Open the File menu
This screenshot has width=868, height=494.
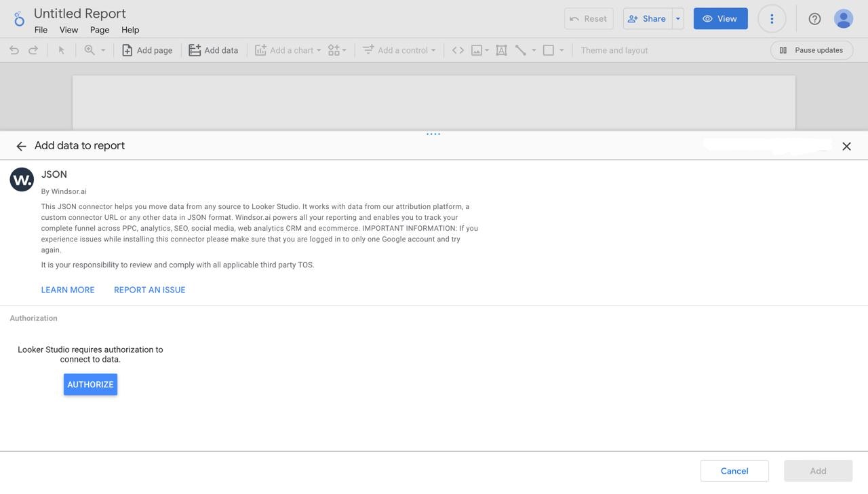pos(41,30)
